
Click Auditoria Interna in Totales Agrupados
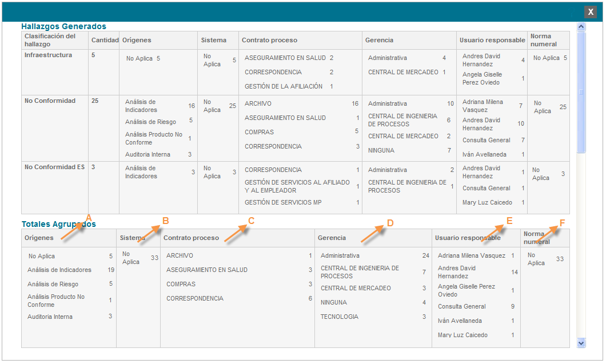click(50, 317)
